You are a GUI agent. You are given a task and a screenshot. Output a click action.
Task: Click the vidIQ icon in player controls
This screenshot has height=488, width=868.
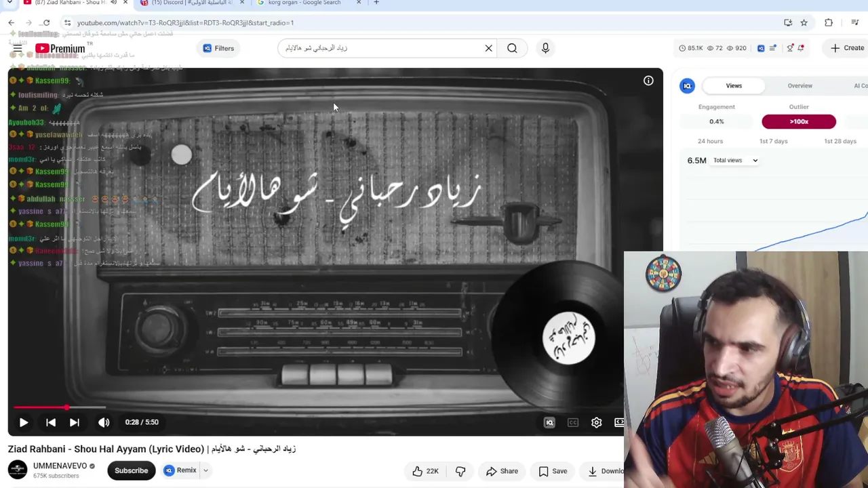pos(549,422)
